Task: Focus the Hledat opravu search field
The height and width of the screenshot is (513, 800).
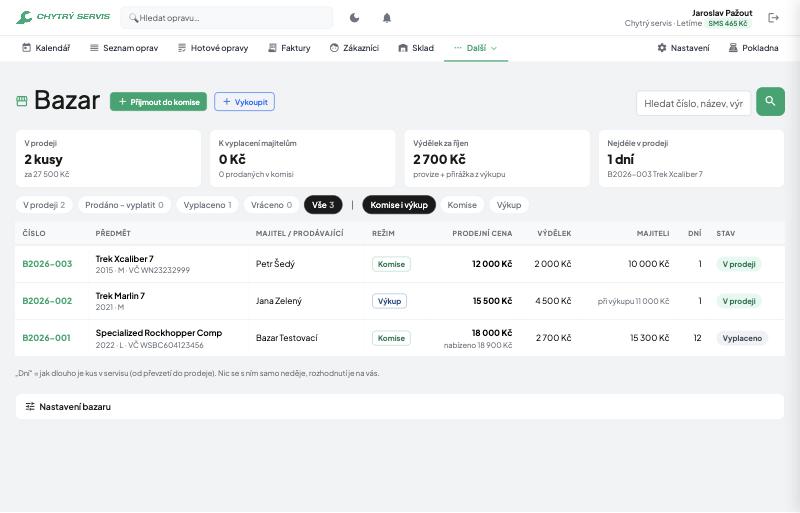Action: [x=227, y=18]
